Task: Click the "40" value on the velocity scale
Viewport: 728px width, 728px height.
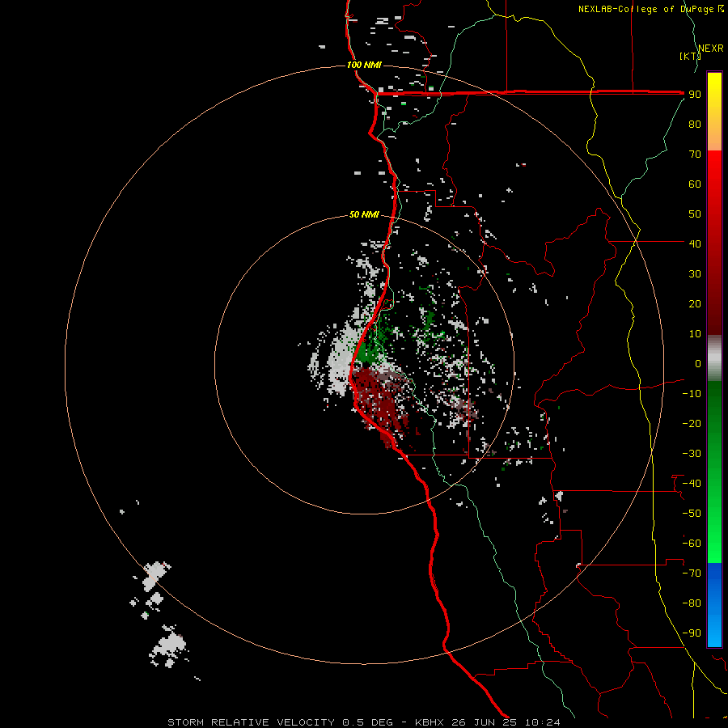Action: click(695, 243)
